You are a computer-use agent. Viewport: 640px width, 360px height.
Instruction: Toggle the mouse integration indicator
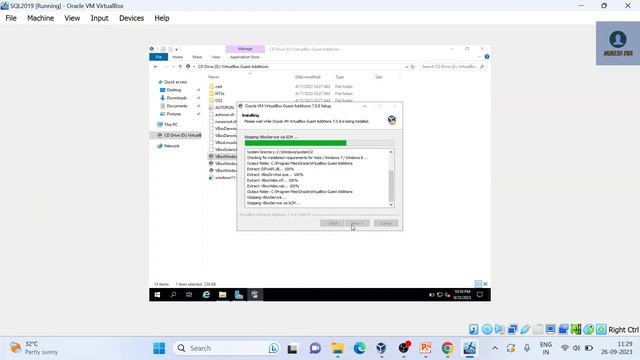[589, 329]
